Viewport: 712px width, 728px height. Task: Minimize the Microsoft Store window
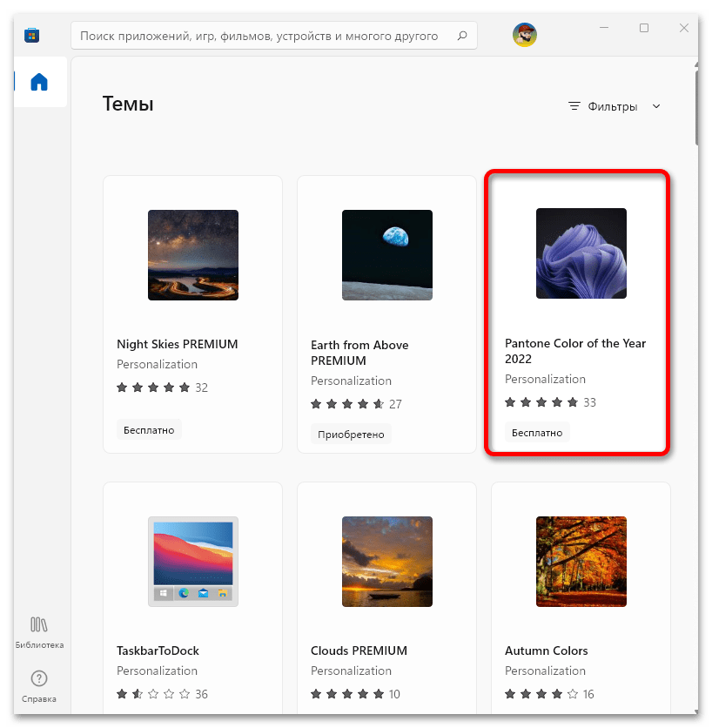pos(604,28)
